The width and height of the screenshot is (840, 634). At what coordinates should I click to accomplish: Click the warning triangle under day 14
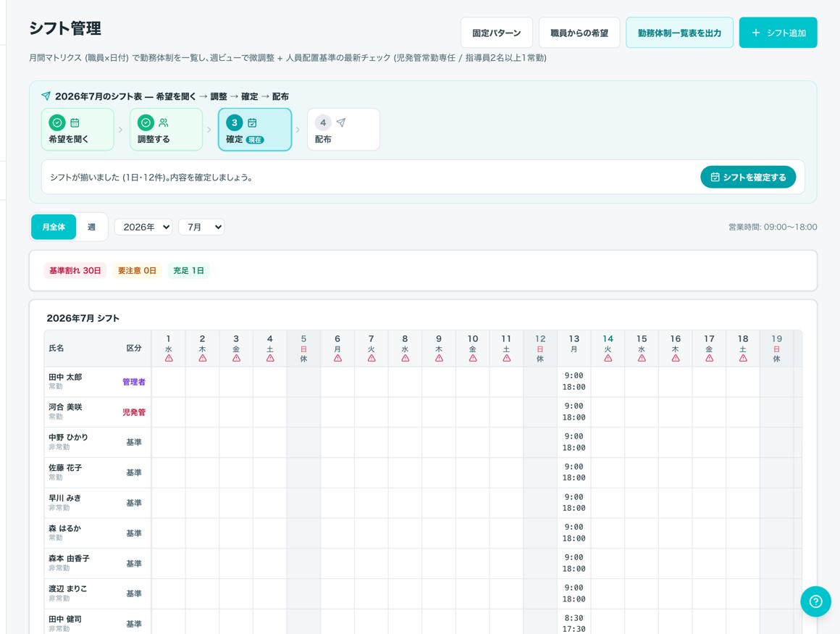tap(608, 359)
